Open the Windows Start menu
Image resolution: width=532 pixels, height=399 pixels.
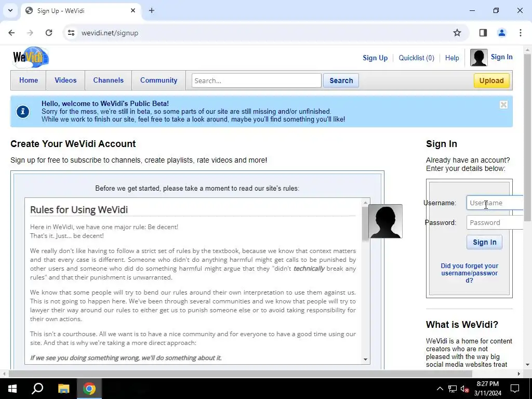coord(12,389)
